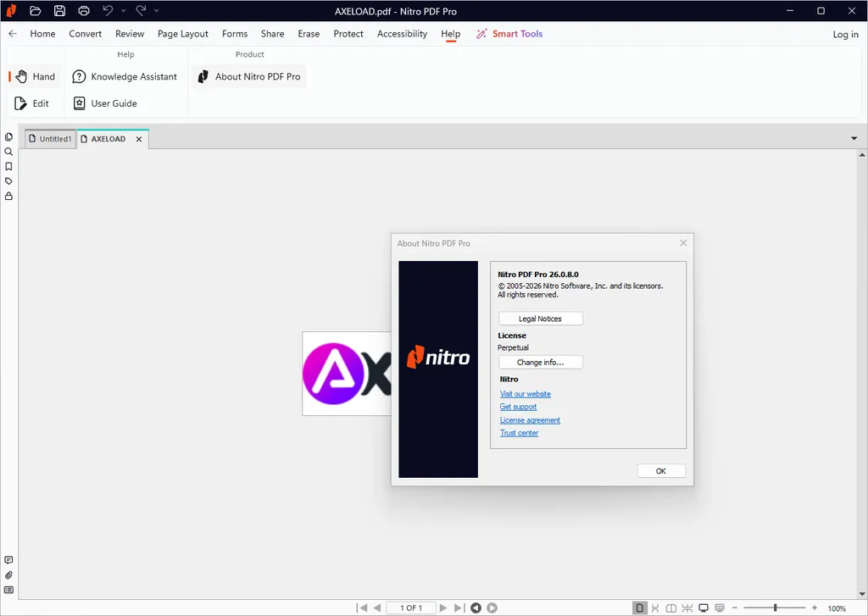Click the zoom in plus button
This screenshot has width=868, height=616.
(x=815, y=608)
